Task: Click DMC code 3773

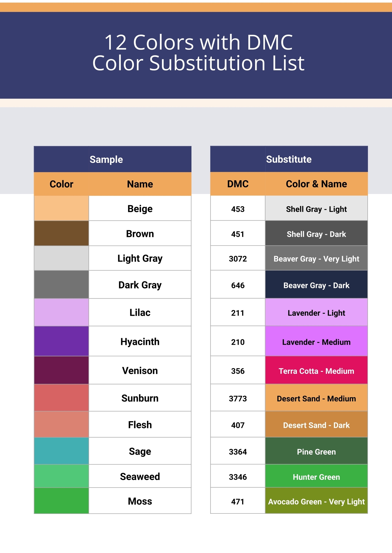Action: pos(238,398)
